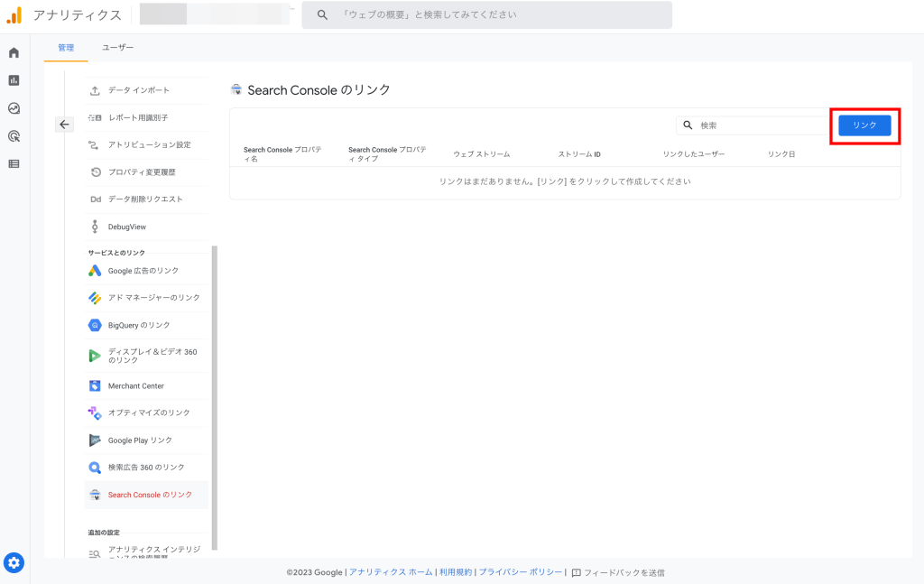The image size is (924, 584).
Task: Click the magnifier icon in table search
Action: click(688, 125)
